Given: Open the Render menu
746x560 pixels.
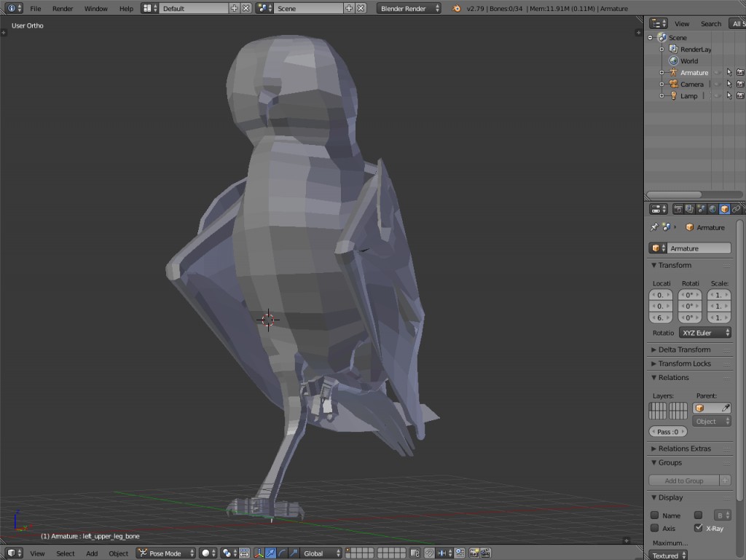Looking at the screenshot, I should coord(62,9).
